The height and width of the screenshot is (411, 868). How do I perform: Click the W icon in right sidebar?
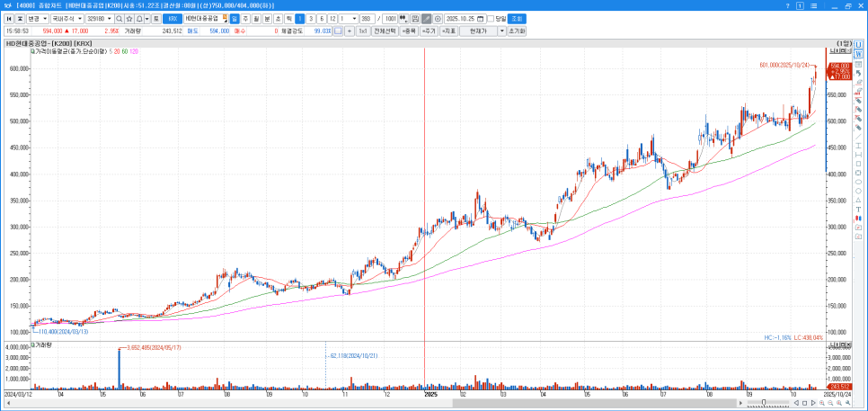(858, 54)
